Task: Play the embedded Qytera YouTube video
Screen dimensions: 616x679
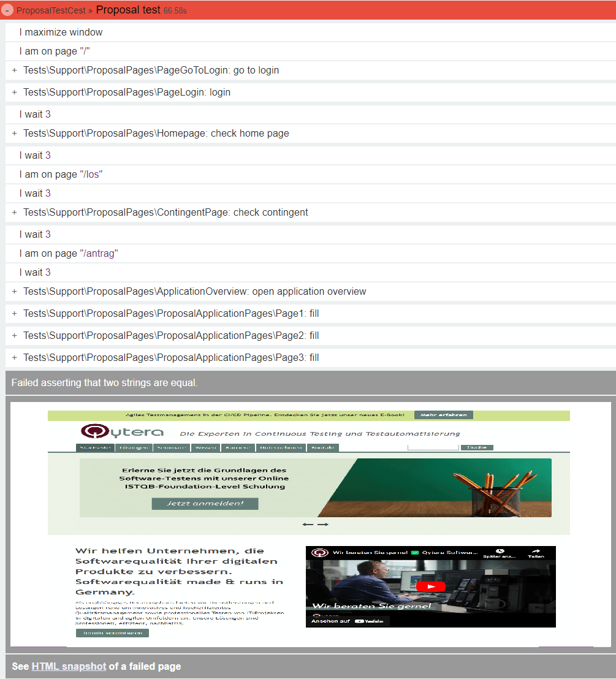Action: pyautogui.click(x=431, y=586)
